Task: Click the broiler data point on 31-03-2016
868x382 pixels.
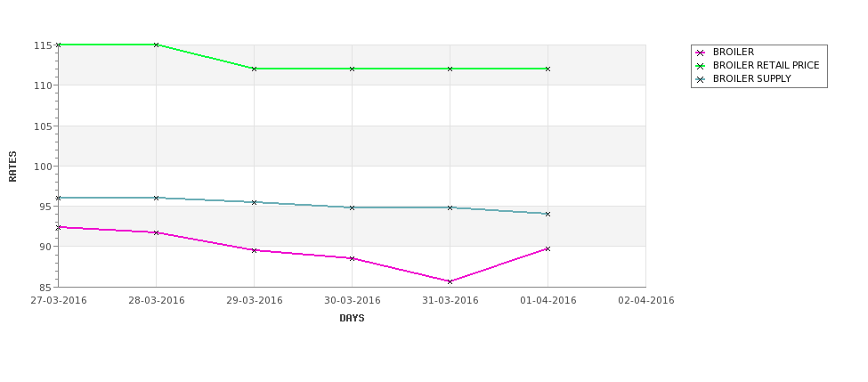Action: 450,281
